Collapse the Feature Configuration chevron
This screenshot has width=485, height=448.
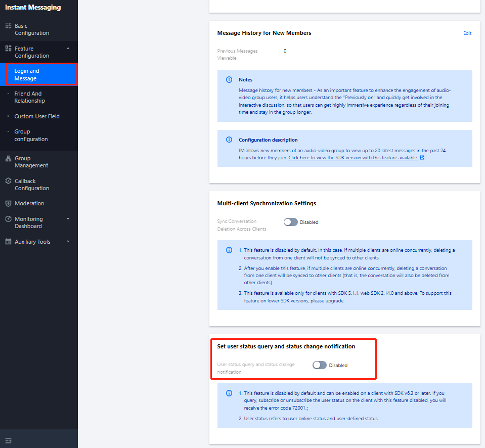click(68, 49)
